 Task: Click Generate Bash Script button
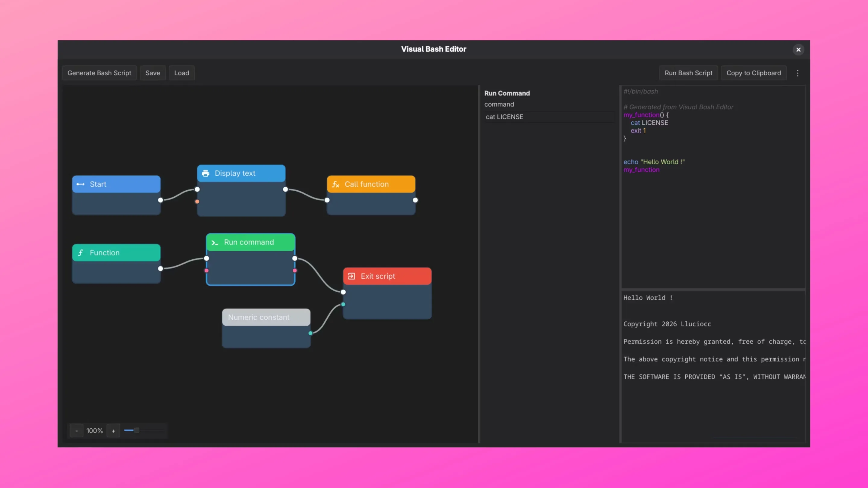tap(99, 73)
